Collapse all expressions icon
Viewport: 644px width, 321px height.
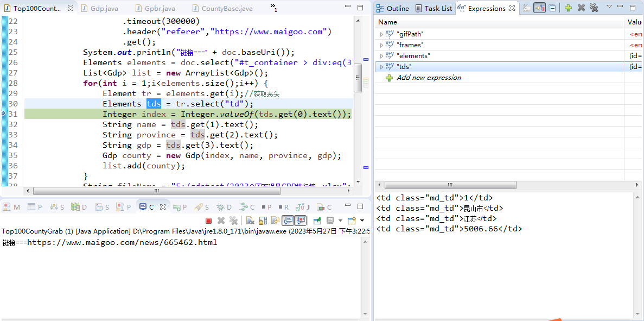click(552, 8)
